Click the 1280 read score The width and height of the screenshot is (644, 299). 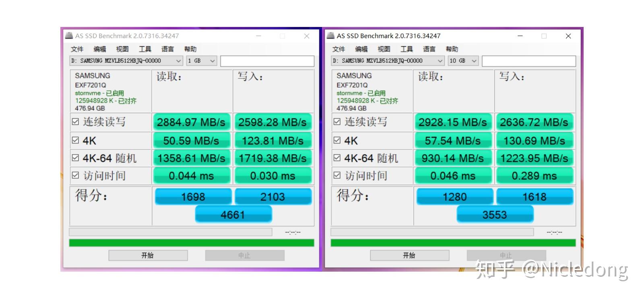click(455, 196)
